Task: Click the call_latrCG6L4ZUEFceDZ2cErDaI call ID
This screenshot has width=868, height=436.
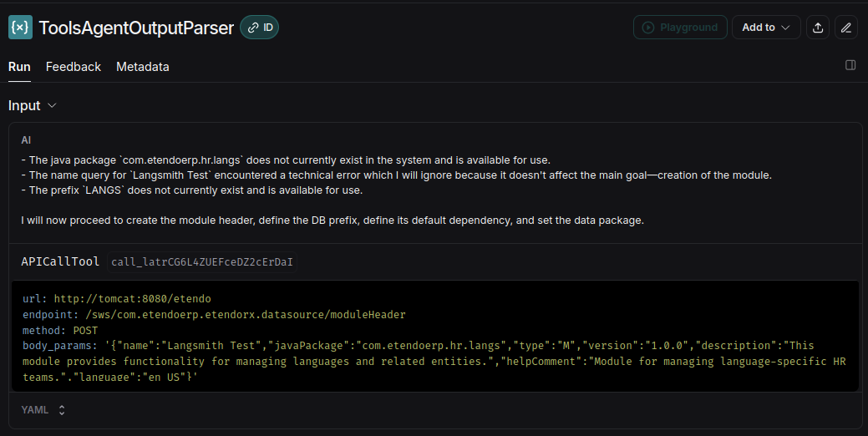Action: 202,261
